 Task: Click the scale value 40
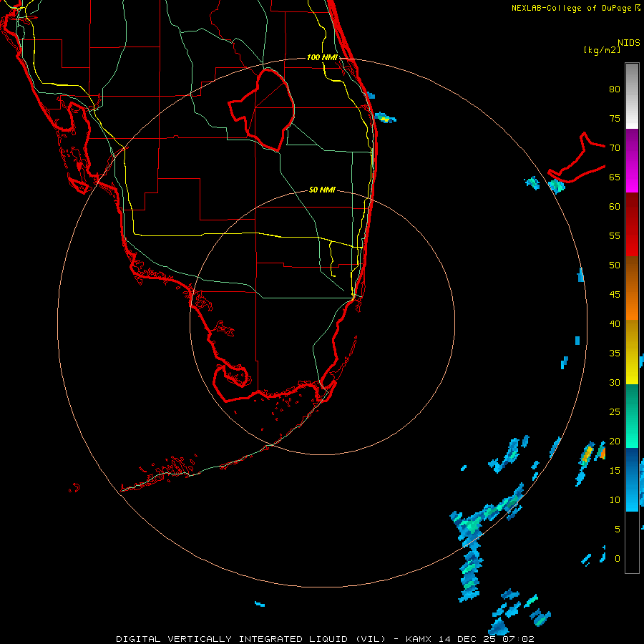(615, 324)
